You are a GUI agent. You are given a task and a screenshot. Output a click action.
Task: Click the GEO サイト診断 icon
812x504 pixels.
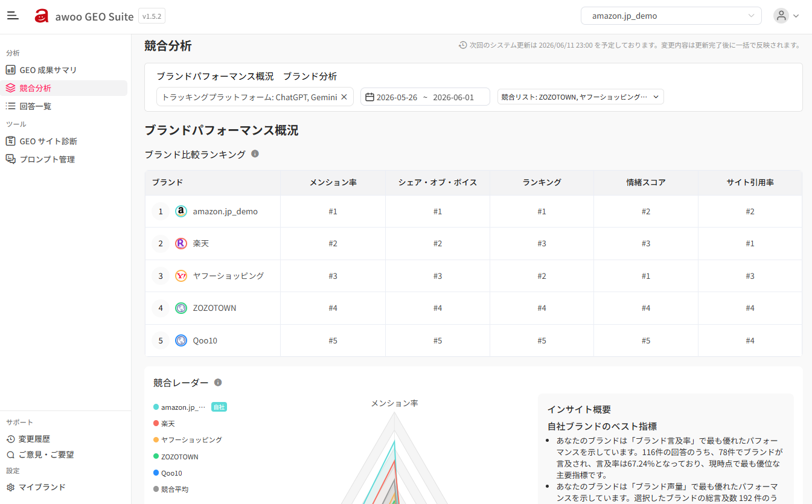(x=10, y=141)
